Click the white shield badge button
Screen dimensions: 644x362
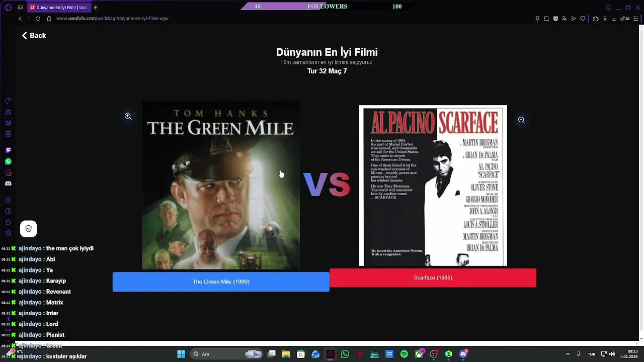click(29, 229)
